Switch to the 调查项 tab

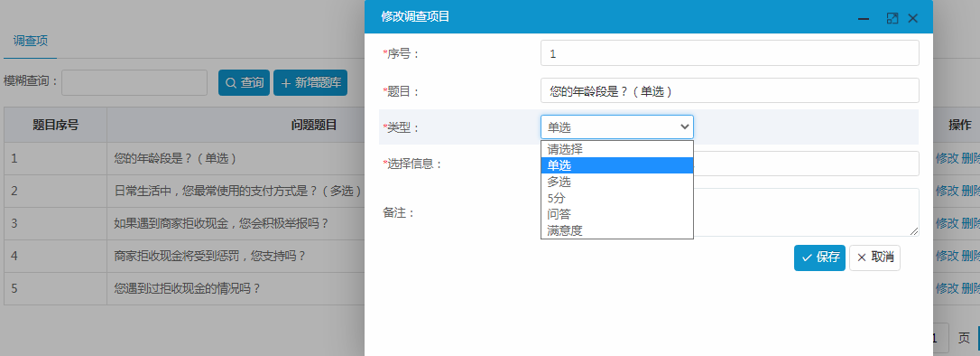point(31,42)
